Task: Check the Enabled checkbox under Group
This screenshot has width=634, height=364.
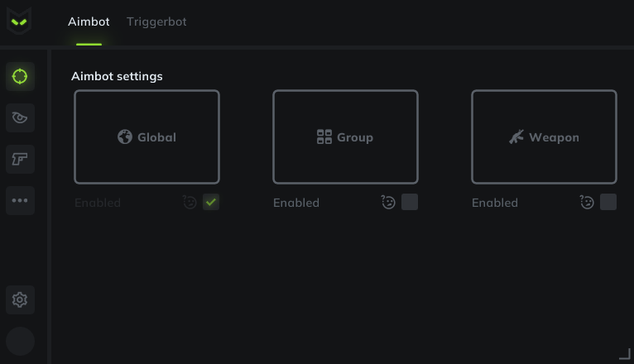Action: (410, 202)
